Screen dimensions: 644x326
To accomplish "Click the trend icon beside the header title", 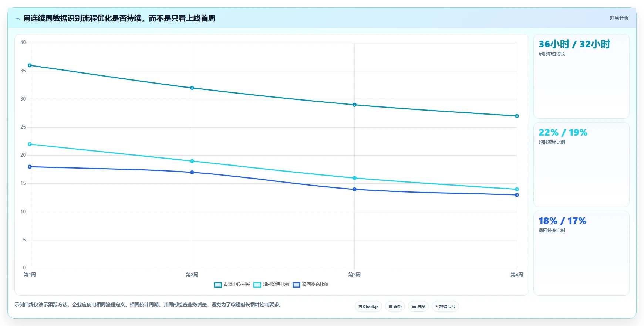I will point(17,18).
